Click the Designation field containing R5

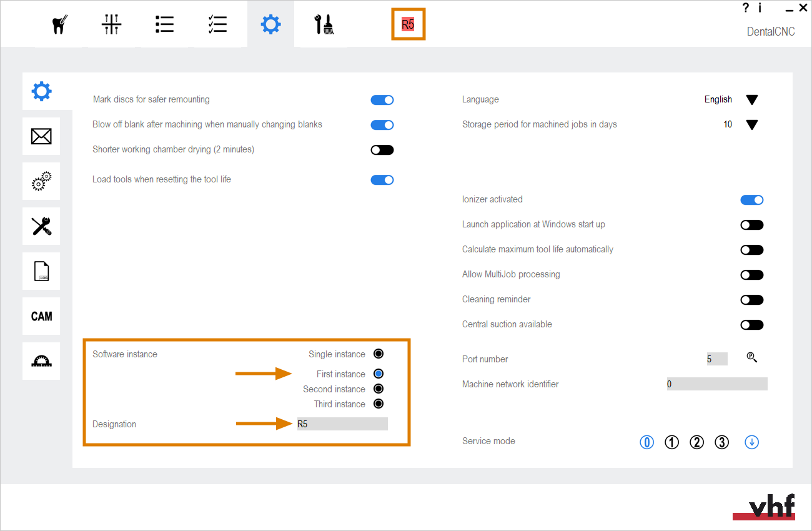342,424
